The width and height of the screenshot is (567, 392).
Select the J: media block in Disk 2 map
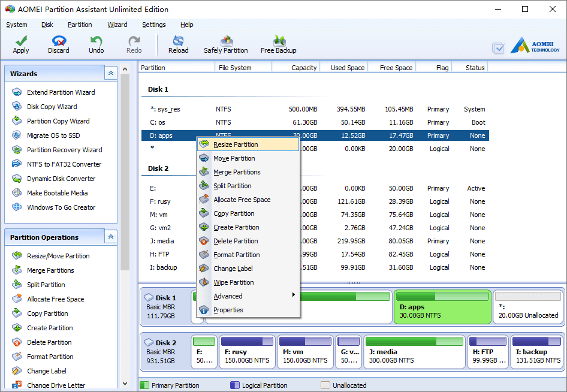(x=414, y=352)
